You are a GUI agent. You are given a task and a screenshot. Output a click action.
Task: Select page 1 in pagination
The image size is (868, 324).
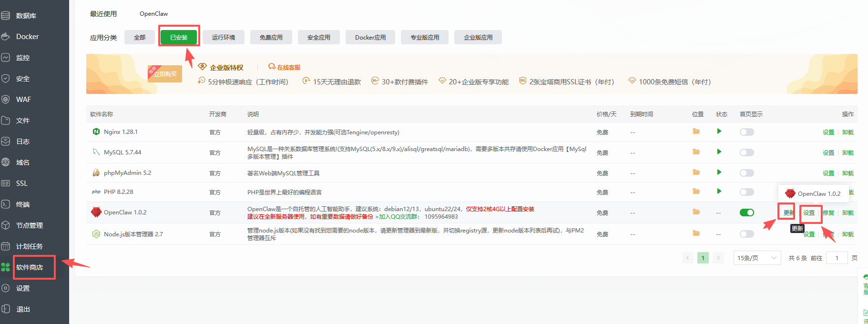point(703,258)
